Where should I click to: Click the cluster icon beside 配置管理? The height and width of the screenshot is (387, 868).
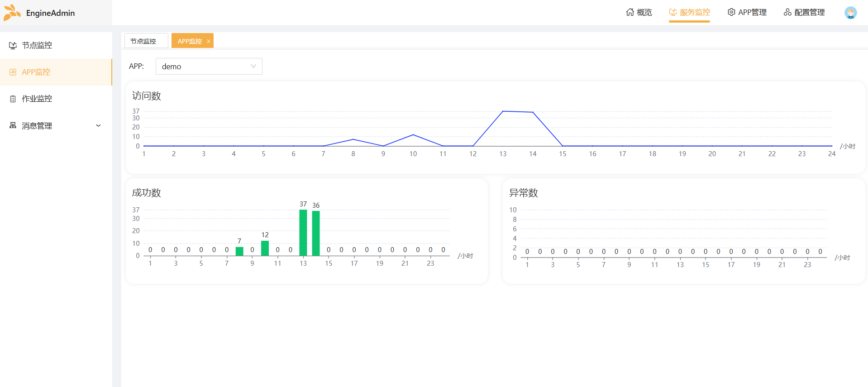coord(787,12)
